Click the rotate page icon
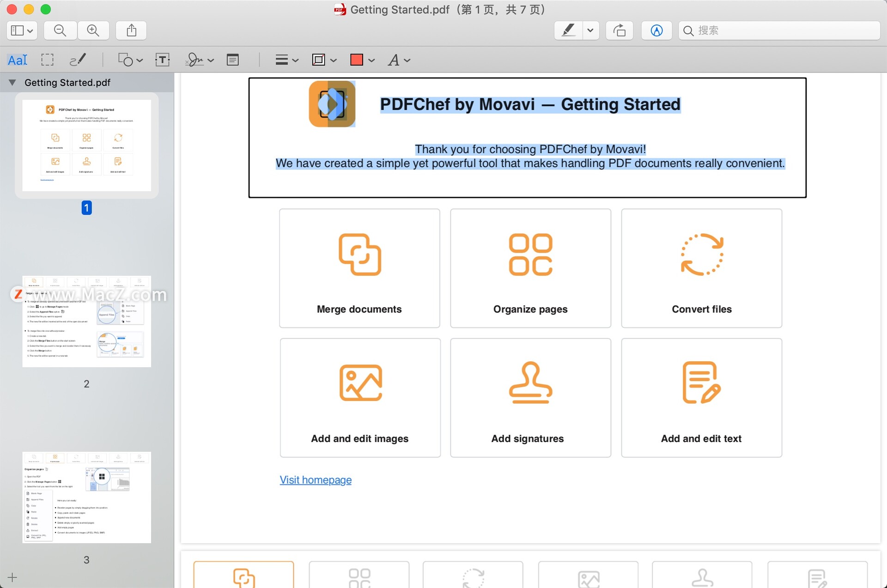Image resolution: width=887 pixels, height=588 pixels. (620, 30)
